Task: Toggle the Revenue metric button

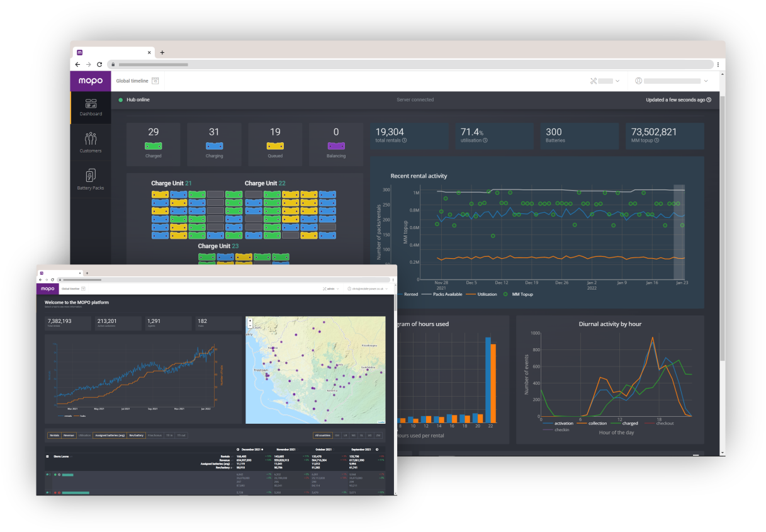Action: tap(69, 435)
